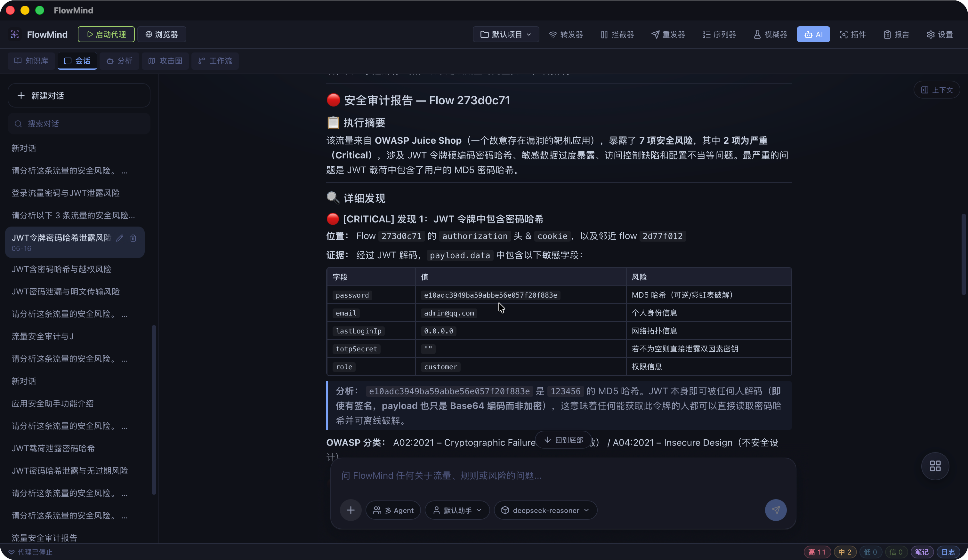Open the 高 11 high severity badge

click(x=817, y=552)
